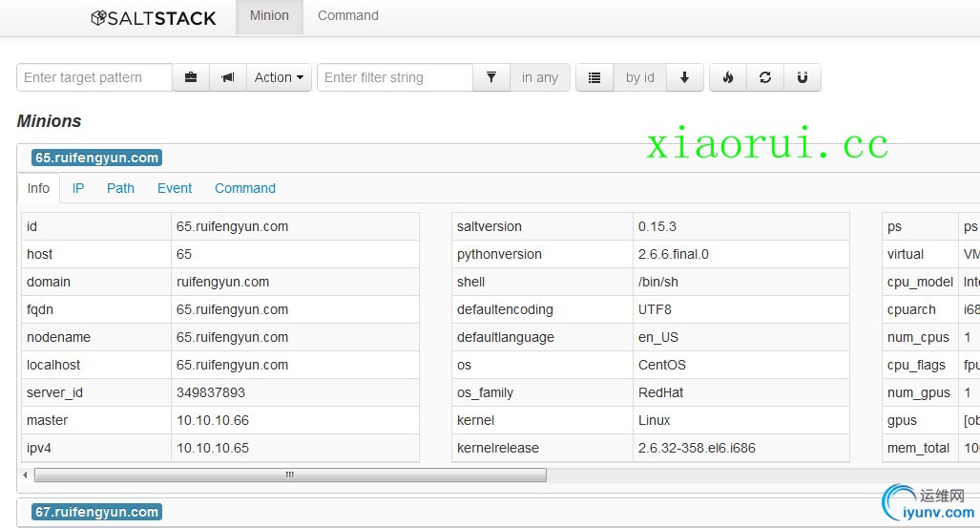Click the bullhorn icon button
980x528 pixels.
[228, 77]
